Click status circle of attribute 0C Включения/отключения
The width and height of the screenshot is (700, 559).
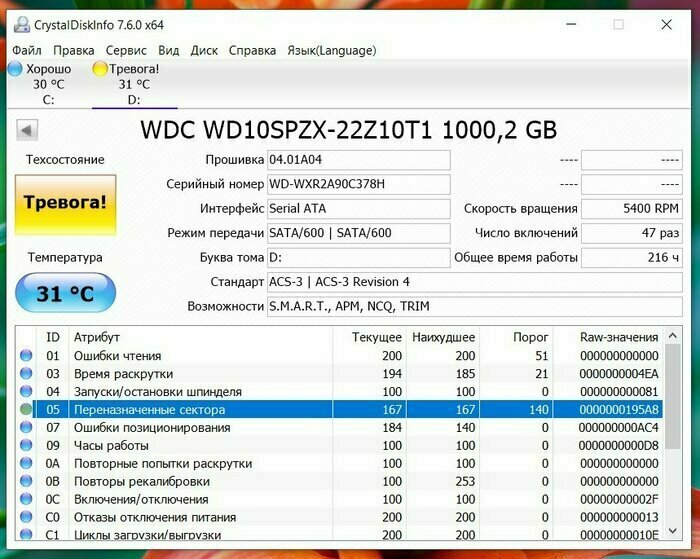(26, 499)
